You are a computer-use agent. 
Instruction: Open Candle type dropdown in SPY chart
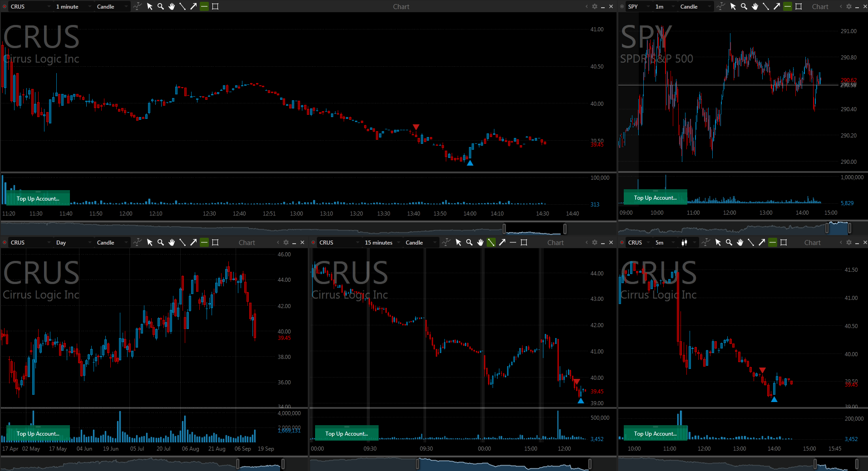pos(695,6)
